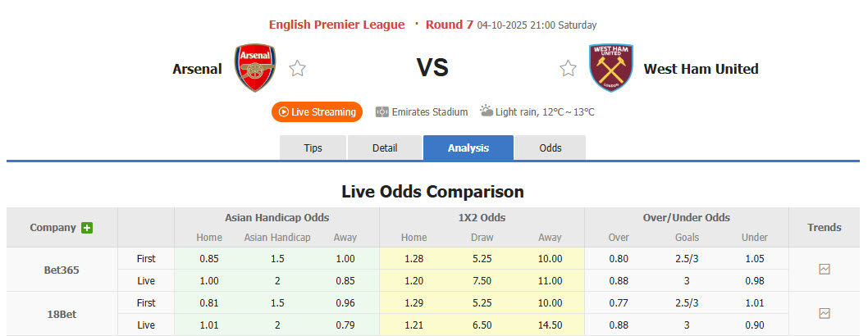
Task: Open the English Premier League link
Action: pos(336,25)
